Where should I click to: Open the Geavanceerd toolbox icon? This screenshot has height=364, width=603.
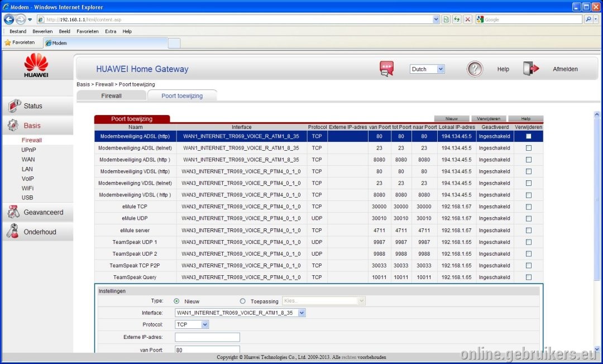point(13,212)
